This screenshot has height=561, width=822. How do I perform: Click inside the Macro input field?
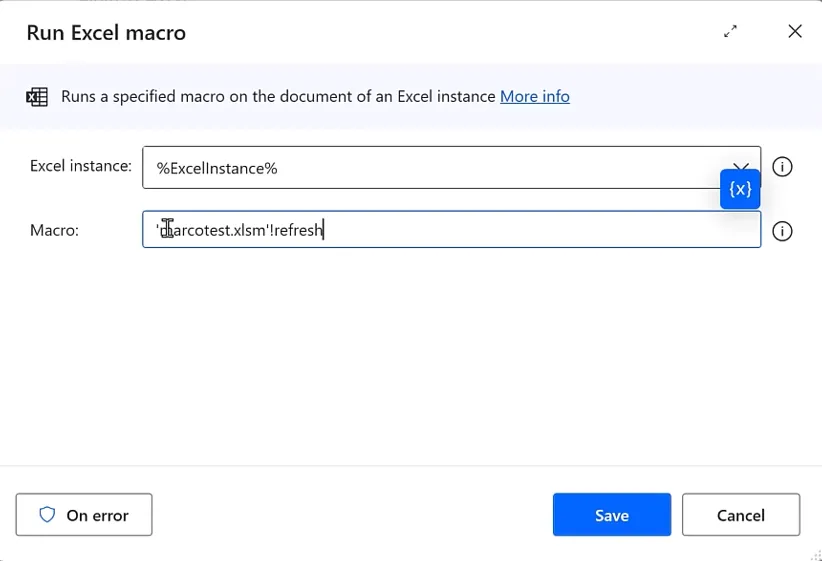click(451, 230)
